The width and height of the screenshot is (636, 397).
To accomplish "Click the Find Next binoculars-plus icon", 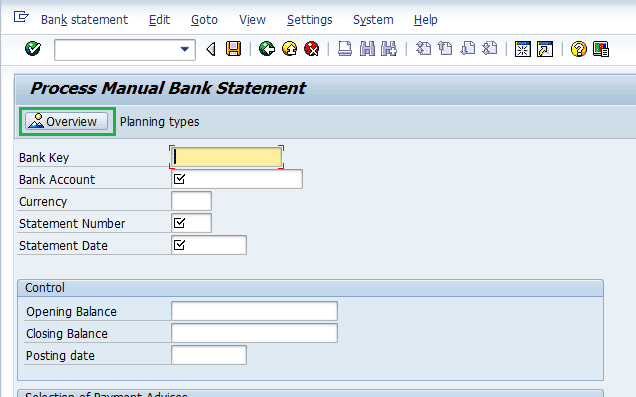I will pyautogui.click(x=389, y=49).
